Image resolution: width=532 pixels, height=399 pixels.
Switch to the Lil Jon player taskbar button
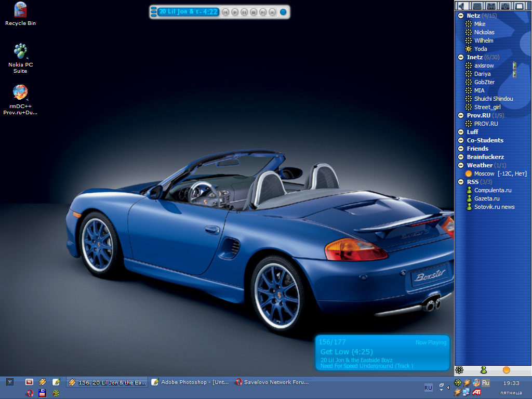(x=107, y=382)
